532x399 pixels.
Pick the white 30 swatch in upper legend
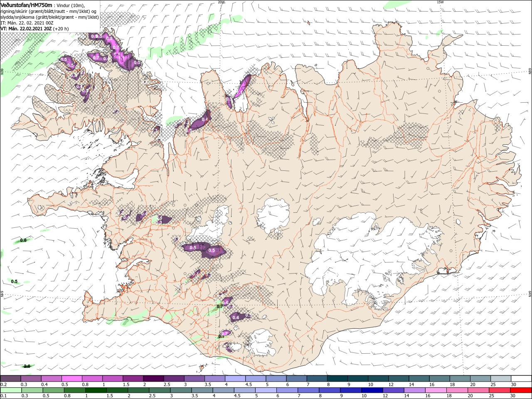point(521,378)
